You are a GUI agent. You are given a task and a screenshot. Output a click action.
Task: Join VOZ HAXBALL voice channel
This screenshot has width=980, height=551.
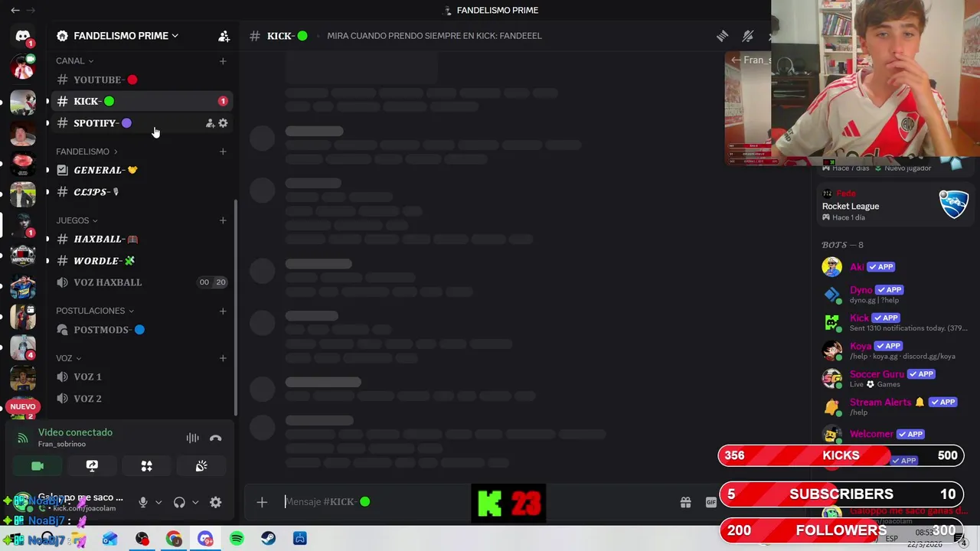click(141, 282)
